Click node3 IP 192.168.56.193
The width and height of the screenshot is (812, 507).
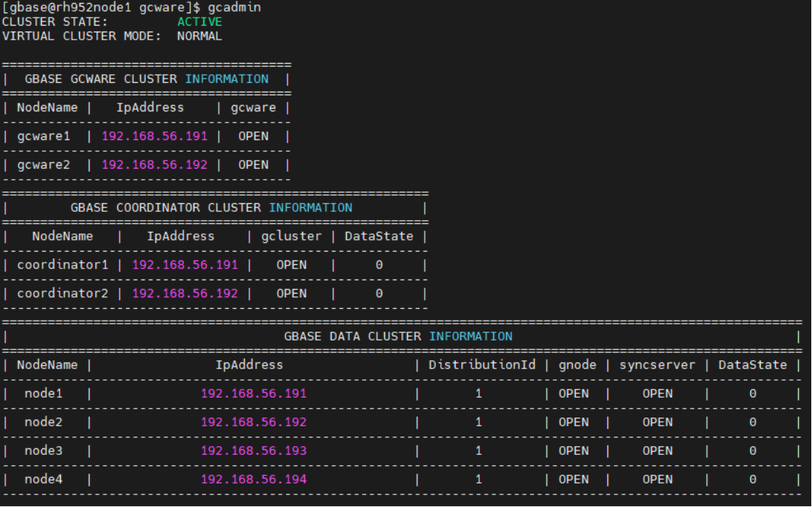pos(253,451)
